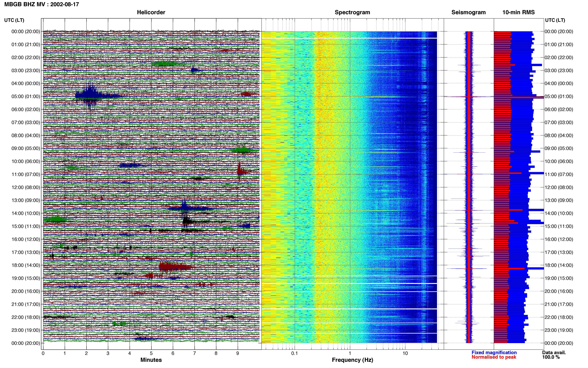Click left time label '08:00 (04:00)'
588x368 pixels.
coord(26,135)
